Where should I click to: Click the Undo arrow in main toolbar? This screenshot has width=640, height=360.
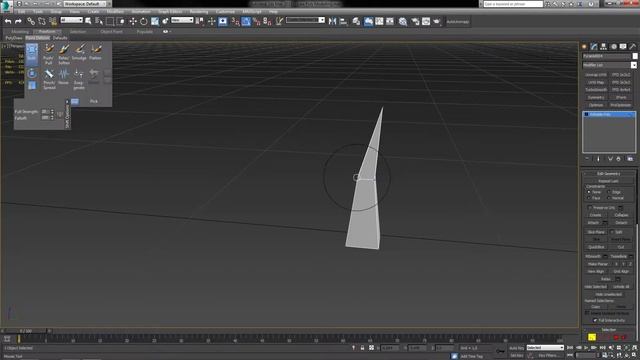(8, 21)
